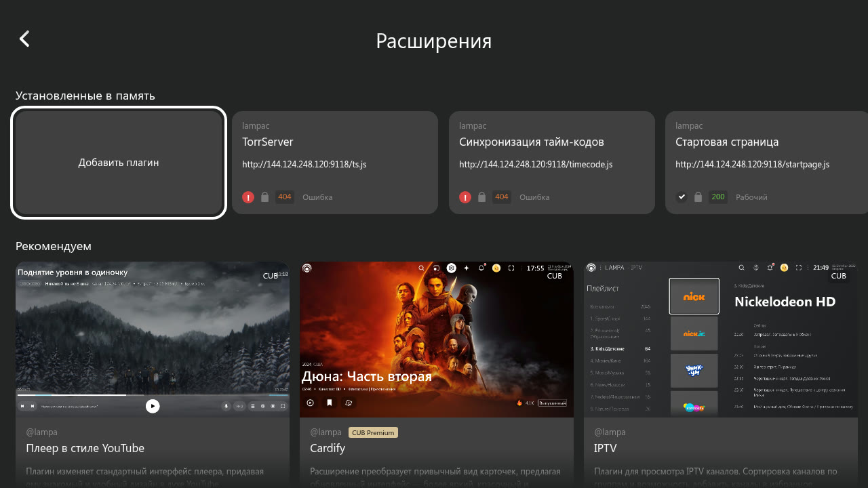Screen dimensions: 868x488
Task: Click the CUB badge on the YouTube player preview
Action: pos(271,276)
